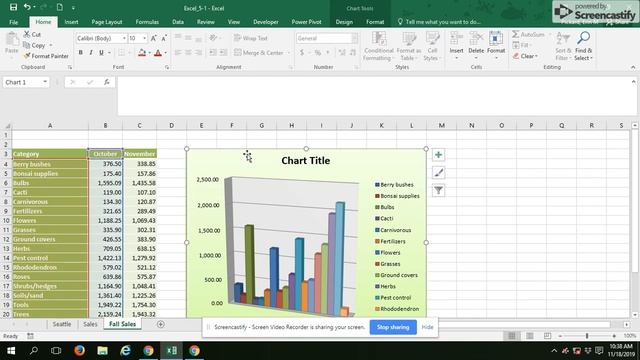Viewport: 640px width, 360px height.
Task: Switch to the Formulas tab
Action: pos(147,22)
